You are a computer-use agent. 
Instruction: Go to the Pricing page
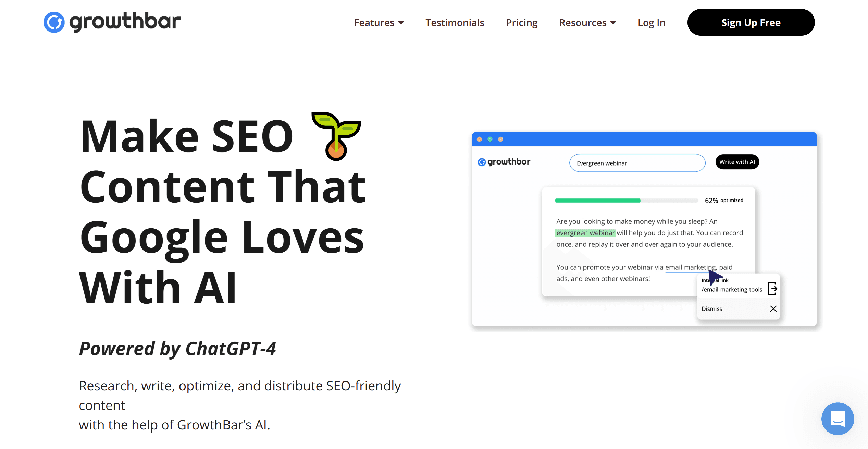point(522,23)
